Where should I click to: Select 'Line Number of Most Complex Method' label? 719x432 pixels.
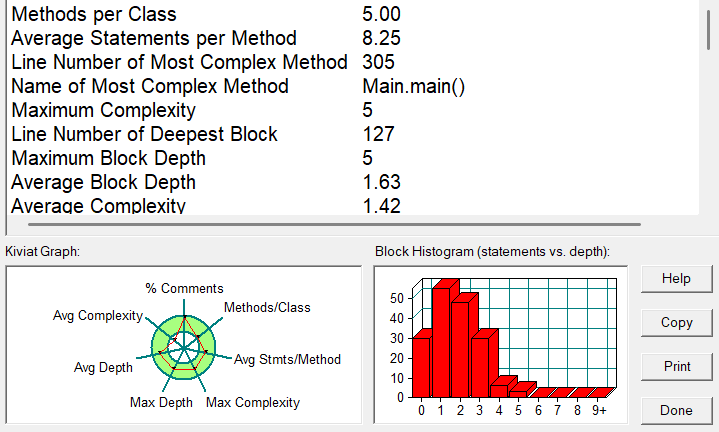click(x=179, y=62)
